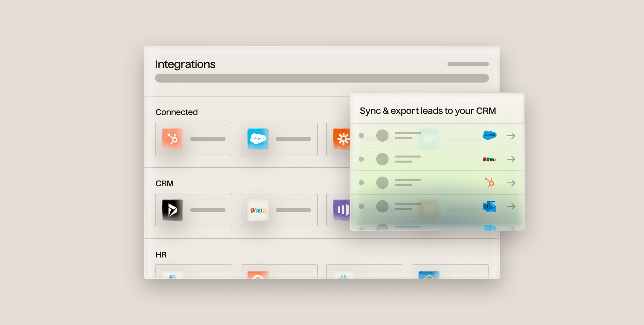Toggle the status dot on the HubSpot lead row
The height and width of the screenshot is (325, 644).
[361, 183]
